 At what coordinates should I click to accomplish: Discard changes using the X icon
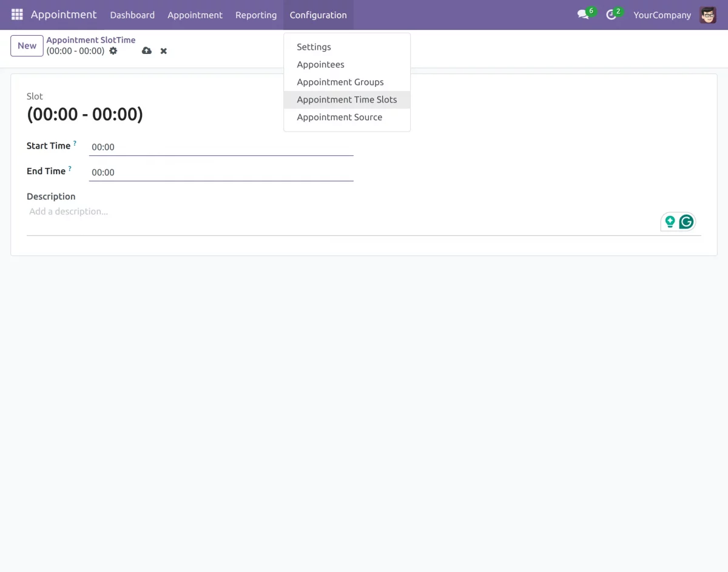click(163, 51)
